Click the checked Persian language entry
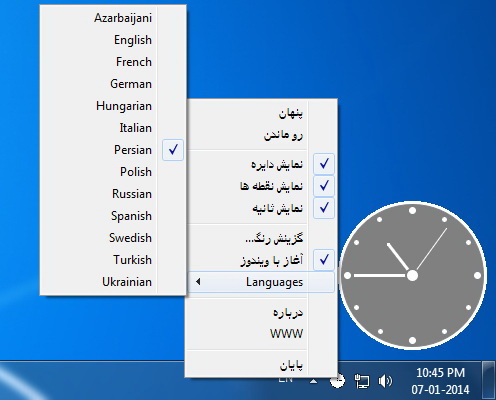The height and width of the screenshot is (400, 496). [x=113, y=150]
